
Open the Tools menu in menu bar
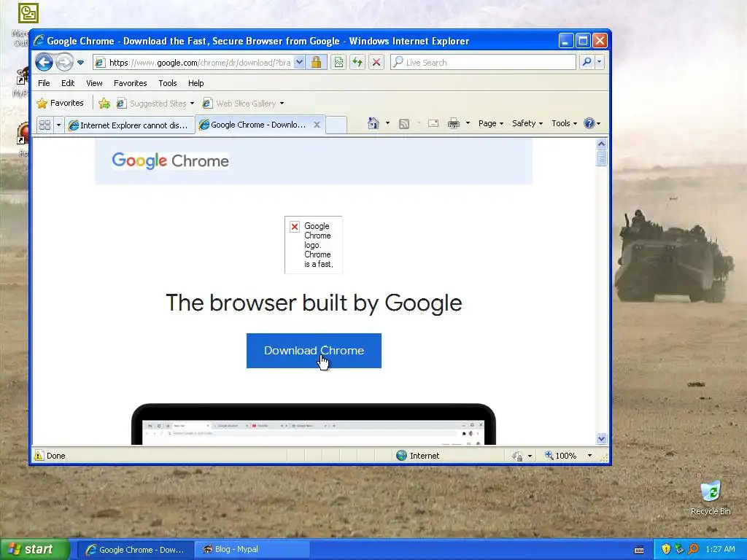(168, 83)
